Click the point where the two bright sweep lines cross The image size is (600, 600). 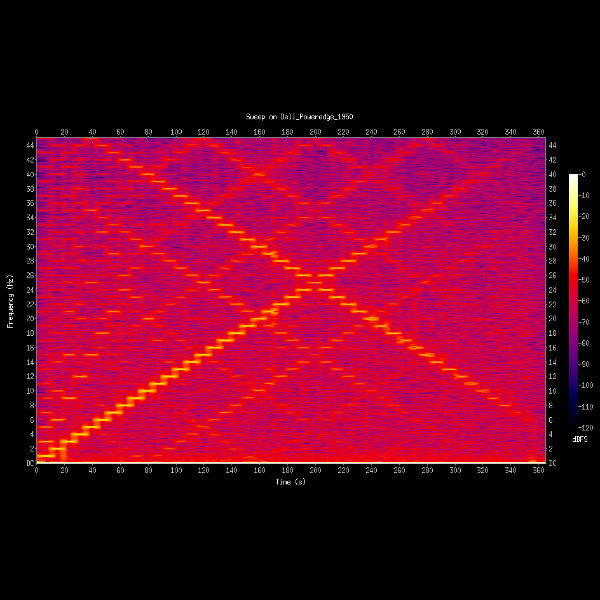[x=317, y=275]
